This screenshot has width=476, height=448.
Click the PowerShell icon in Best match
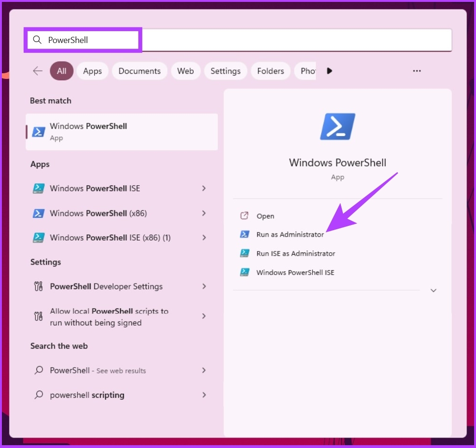coord(39,132)
